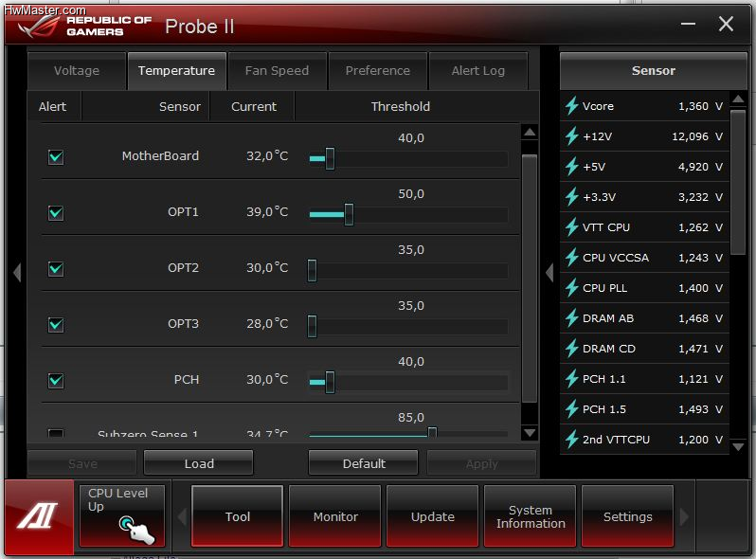Click the DRAM CD lightning bolt icon
The height and width of the screenshot is (559, 756).
pos(572,349)
